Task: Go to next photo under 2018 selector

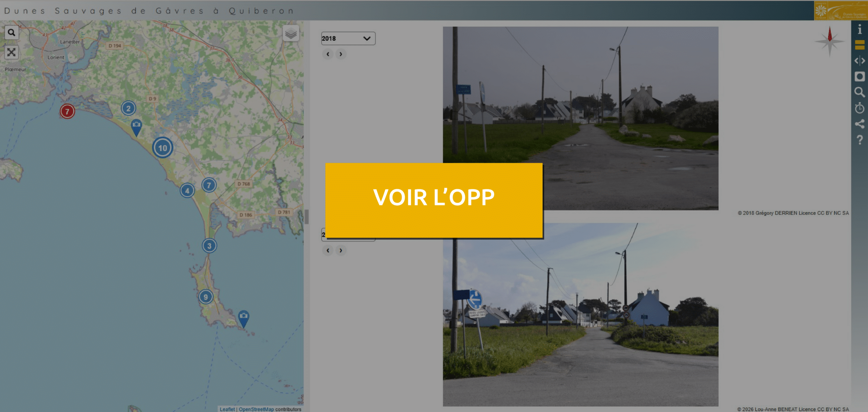Action: 341,54
